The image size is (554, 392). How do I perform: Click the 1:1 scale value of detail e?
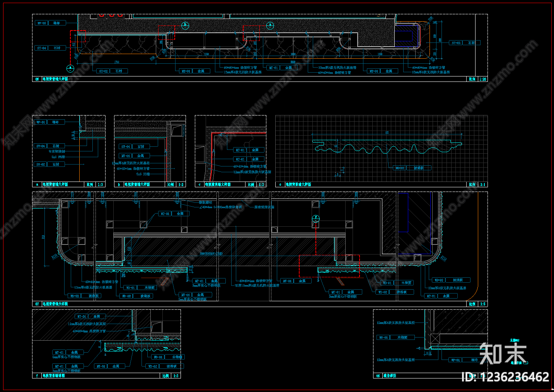[x=482, y=185]
